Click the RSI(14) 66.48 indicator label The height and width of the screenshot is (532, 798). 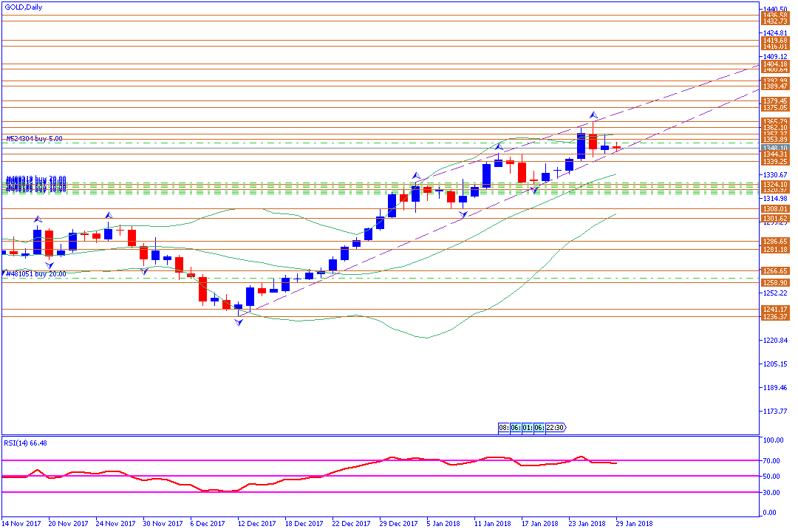tap(26, 443)
